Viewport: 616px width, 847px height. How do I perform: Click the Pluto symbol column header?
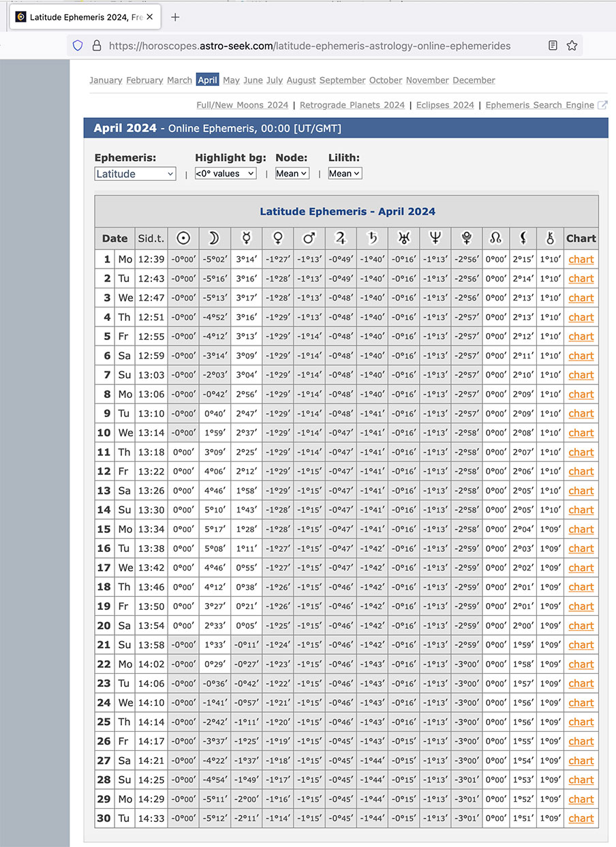[x=466, y=238]
